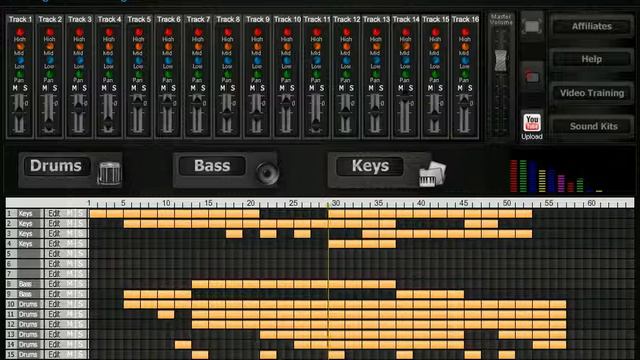Open Video Training
The image size is (640, 360).
pos(591,93)
